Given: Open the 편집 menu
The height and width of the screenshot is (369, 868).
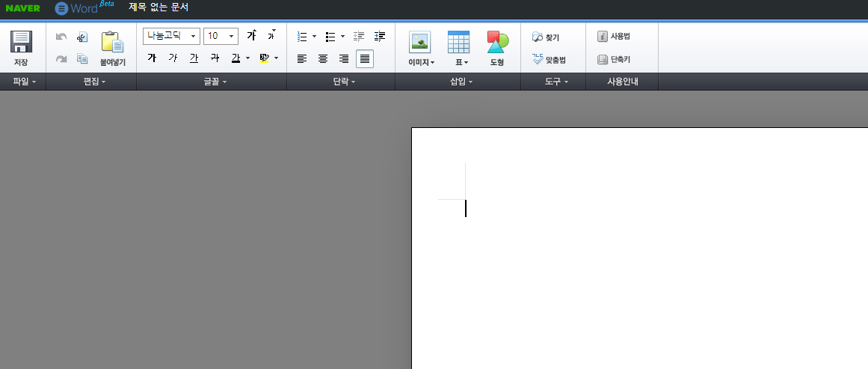Looking at the screenshot, I should 94,82.
